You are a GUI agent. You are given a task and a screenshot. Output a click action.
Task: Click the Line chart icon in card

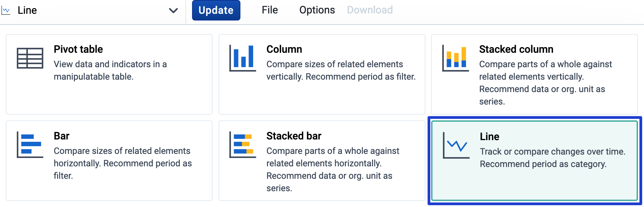456,145
